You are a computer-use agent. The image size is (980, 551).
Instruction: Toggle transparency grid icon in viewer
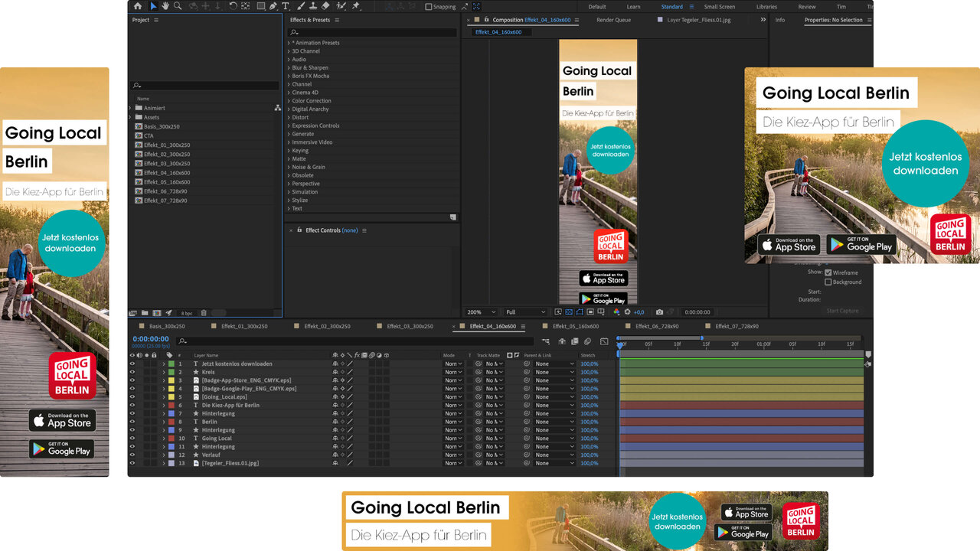(x=569, y=312)
